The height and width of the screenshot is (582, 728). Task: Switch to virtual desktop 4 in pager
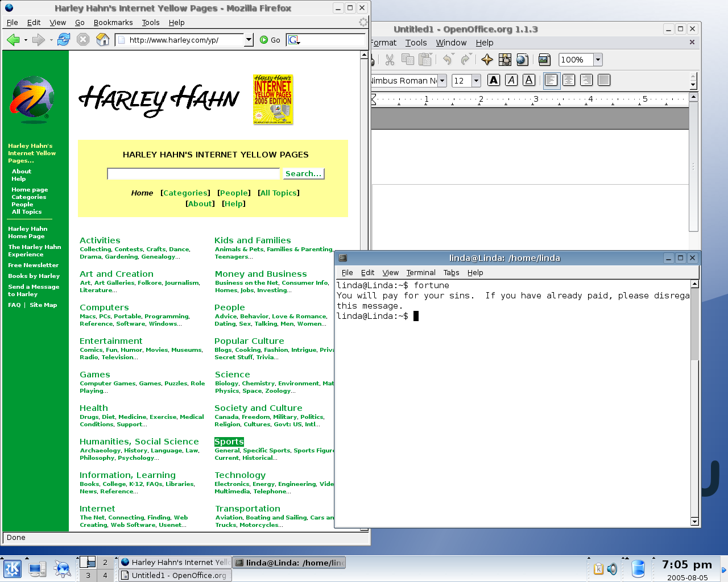click(105, 575)
